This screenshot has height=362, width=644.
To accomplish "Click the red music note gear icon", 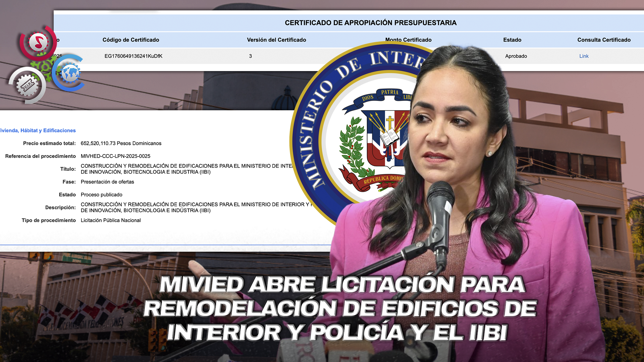I will click(38, 43).
